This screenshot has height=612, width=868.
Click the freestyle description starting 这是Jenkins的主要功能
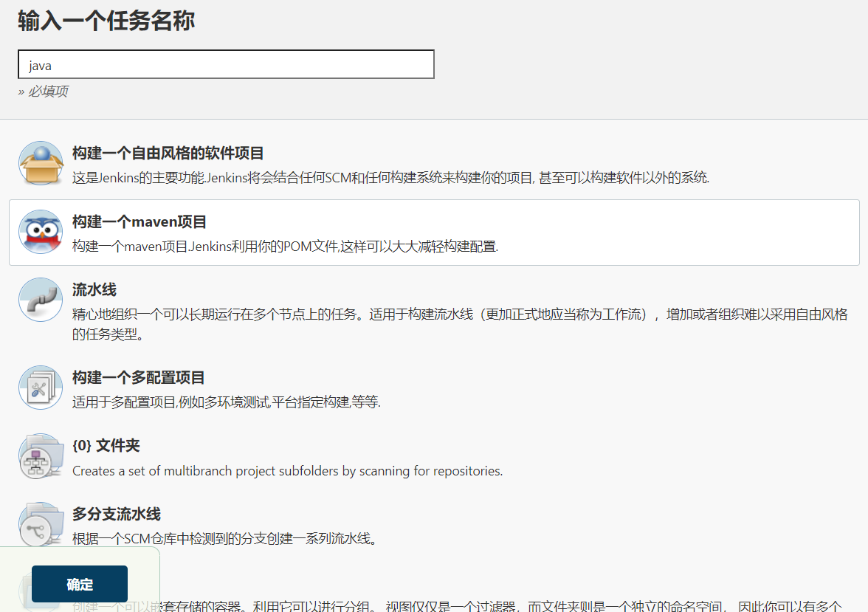click(391, 178)
